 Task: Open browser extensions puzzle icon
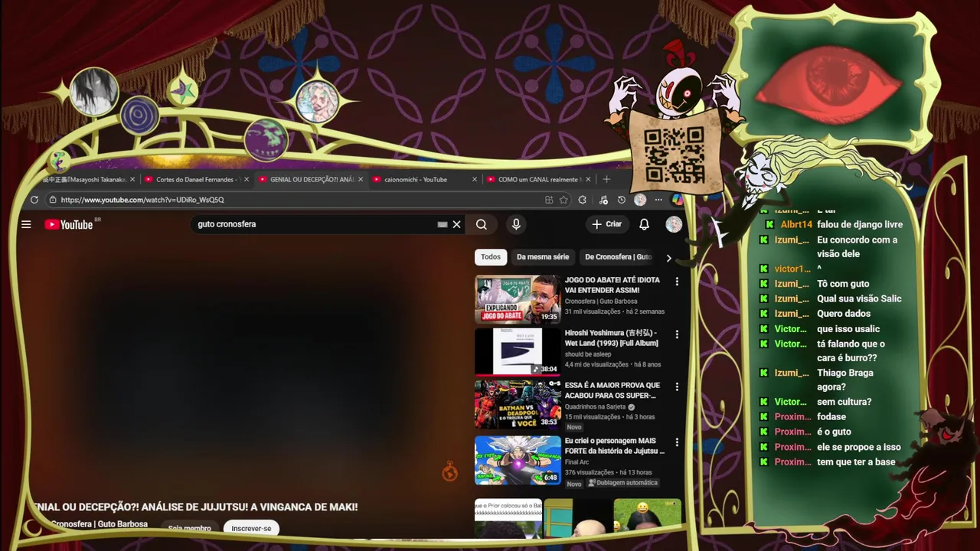click(583, 200)
